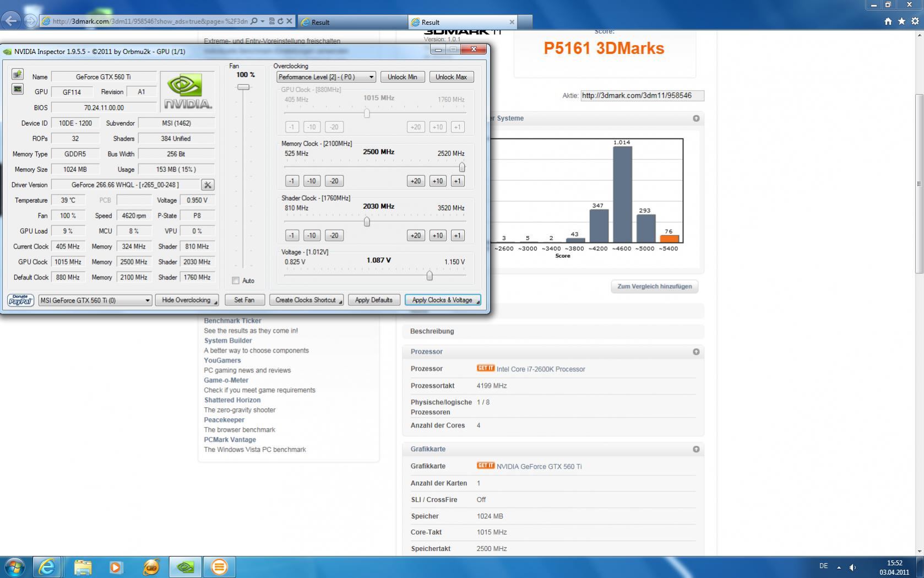
Task: Refresh the 3dmark page
Action: point(280,21)
